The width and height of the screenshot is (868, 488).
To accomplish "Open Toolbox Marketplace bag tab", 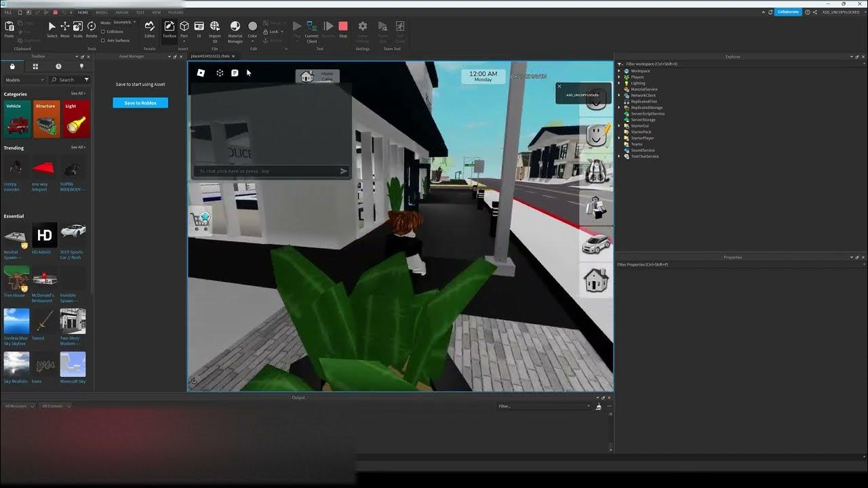I will 12,66.
